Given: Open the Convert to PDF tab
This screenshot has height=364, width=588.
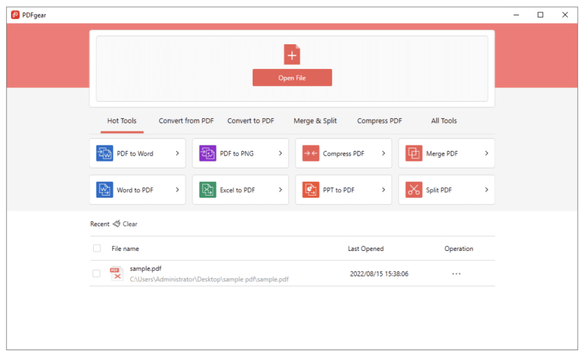Looking at the screenshot, I should coord(250,121).
